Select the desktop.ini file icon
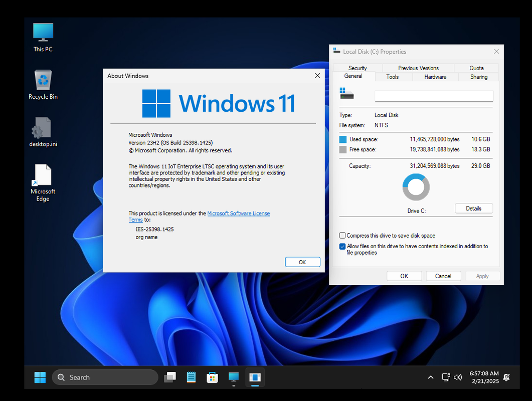 click(43, 132)
